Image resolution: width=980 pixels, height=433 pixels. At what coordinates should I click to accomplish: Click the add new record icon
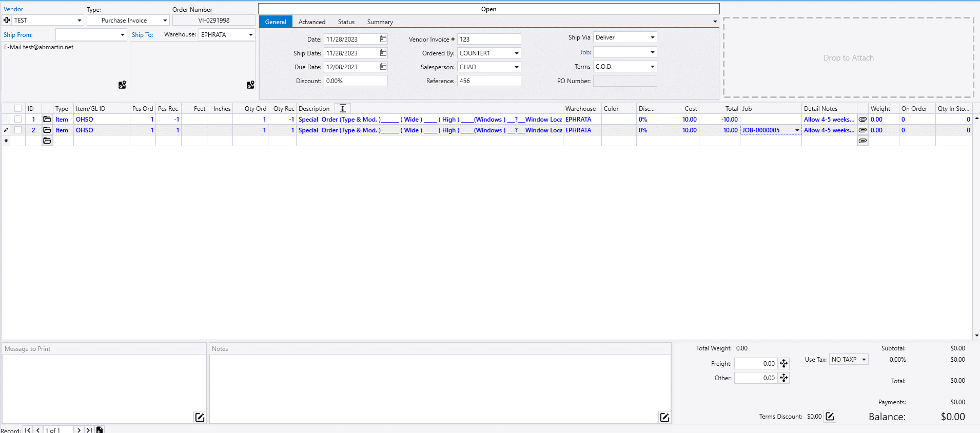100,430
